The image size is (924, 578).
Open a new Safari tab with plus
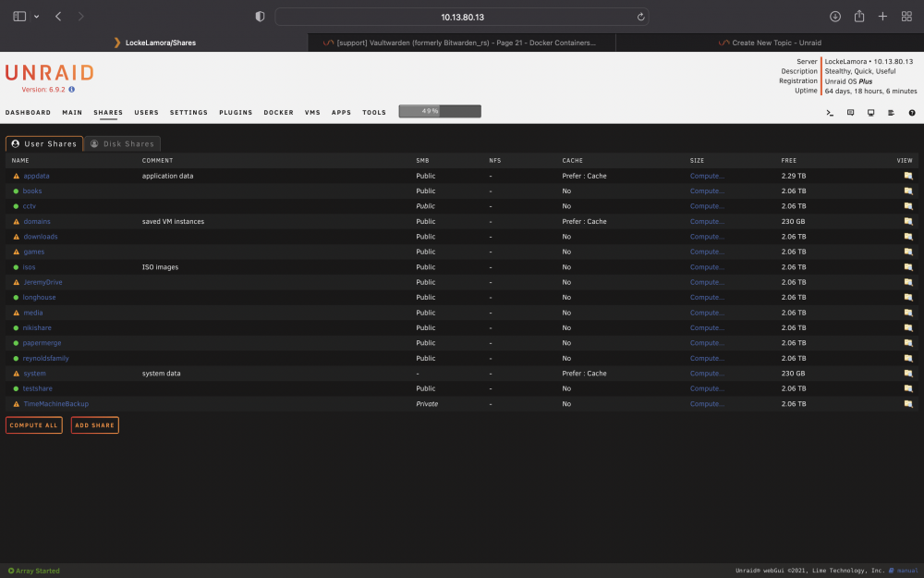coord(882,17)
